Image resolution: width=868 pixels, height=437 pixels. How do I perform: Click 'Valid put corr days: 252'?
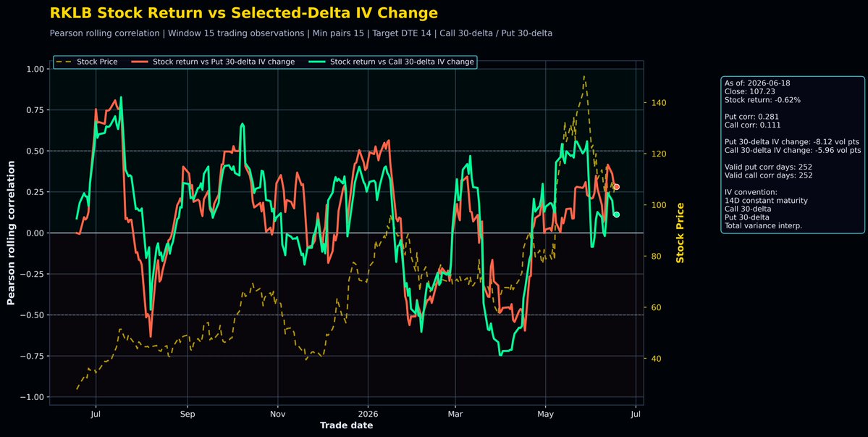(x=768, y=167)
